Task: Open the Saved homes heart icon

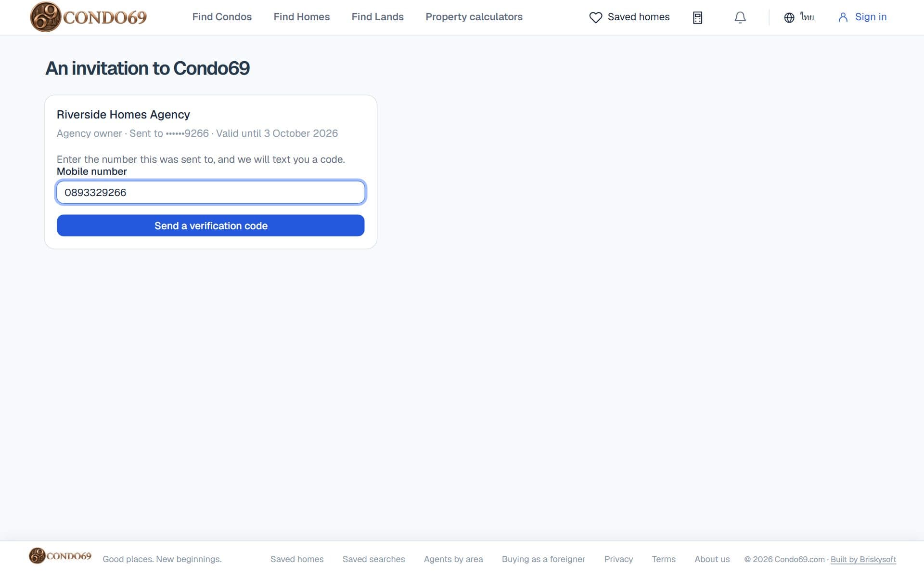Action: (595, 17)
